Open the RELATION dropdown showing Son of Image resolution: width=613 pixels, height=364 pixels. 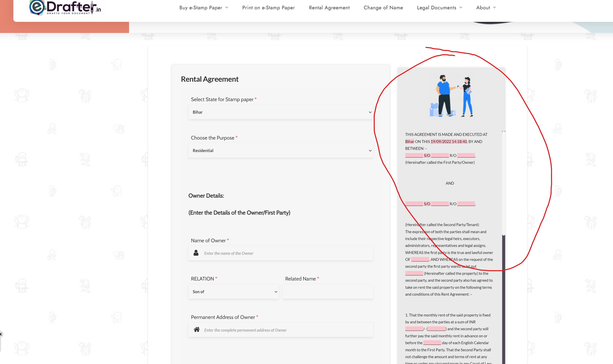pos(233,292)
